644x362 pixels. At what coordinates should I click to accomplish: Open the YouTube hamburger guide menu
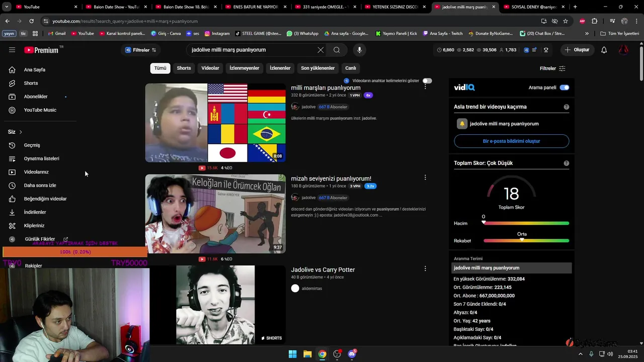(12, 50)
